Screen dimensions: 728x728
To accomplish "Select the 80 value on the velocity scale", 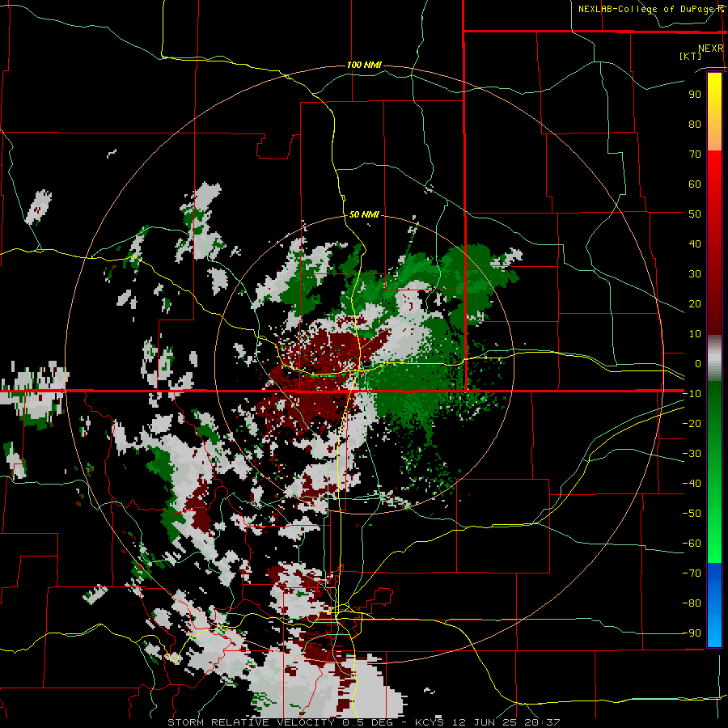I will point(695,124).
